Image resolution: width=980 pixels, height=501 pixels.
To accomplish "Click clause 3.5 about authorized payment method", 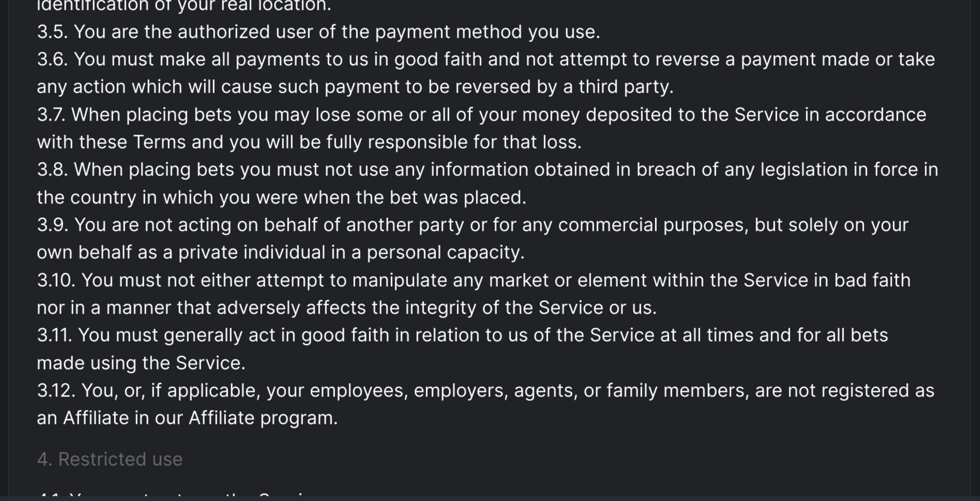I will point(319,32).
